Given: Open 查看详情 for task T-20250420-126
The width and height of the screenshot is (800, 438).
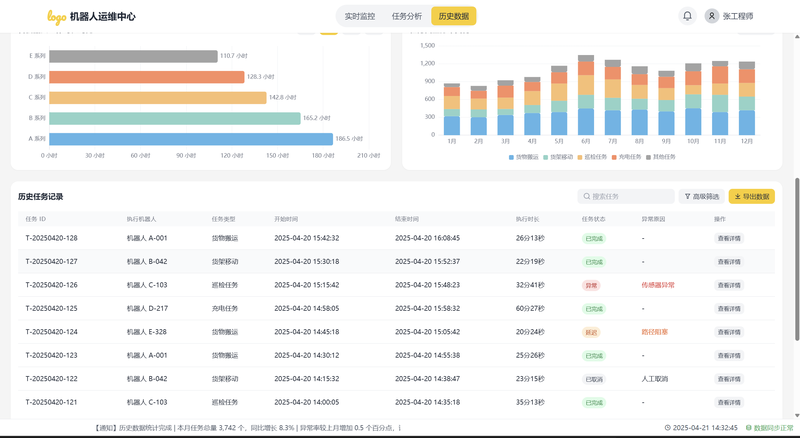Looking at the screenshot, I should click(x=729, y=285).
